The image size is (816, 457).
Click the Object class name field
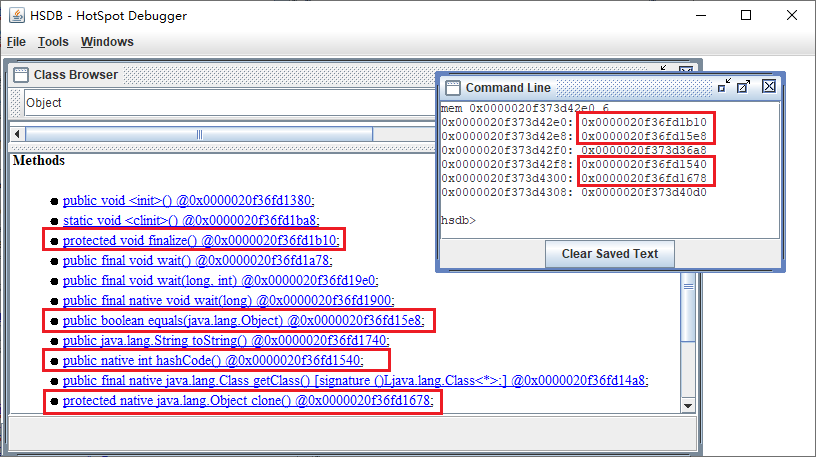[229, 103]
